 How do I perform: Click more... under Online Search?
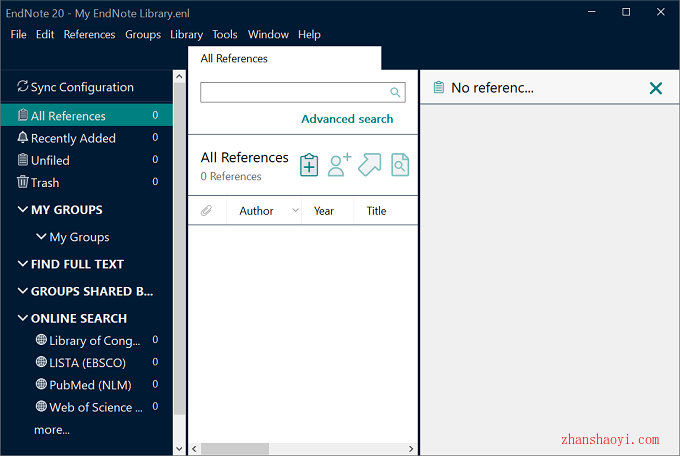coord(52,430)
